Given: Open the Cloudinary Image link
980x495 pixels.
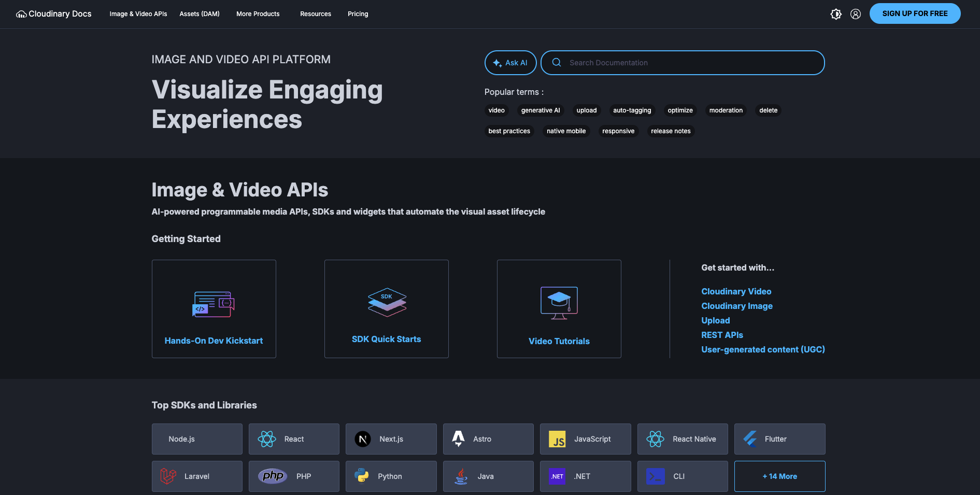Looking at the screenshot, I should click(737, 306).
